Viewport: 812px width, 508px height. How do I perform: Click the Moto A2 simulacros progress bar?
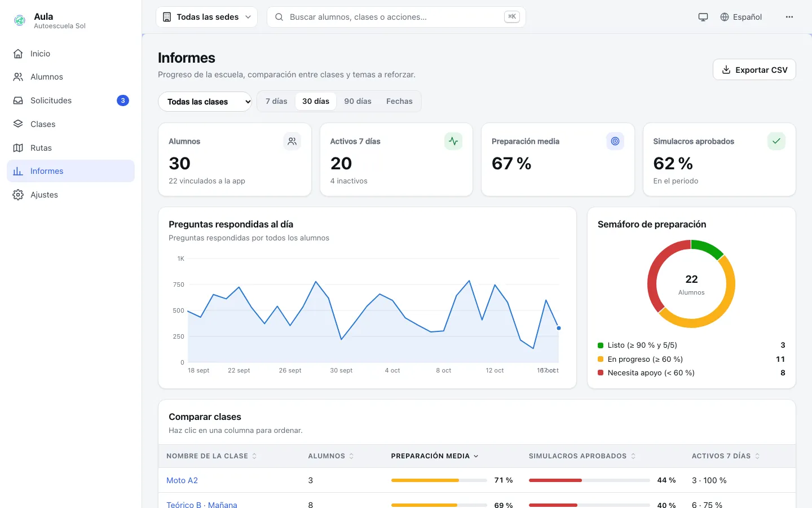click(589, 480)
